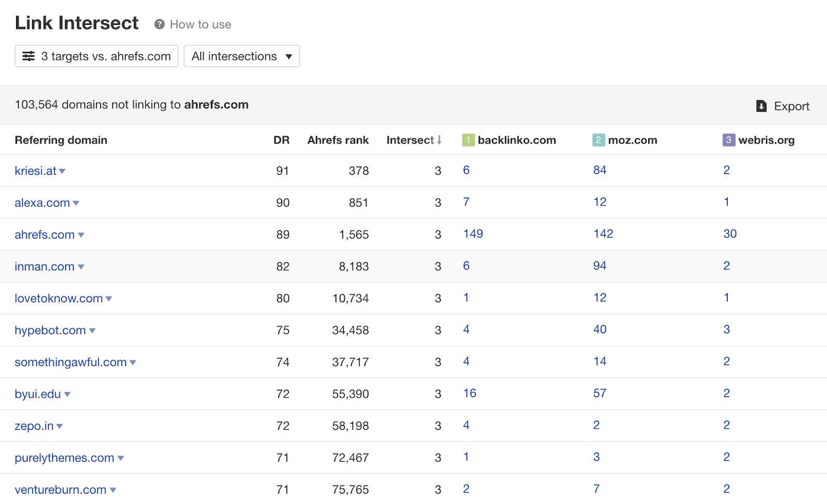
Task: Open the ahrefs.com referring domain link
Action: click(x=45, y=235)
